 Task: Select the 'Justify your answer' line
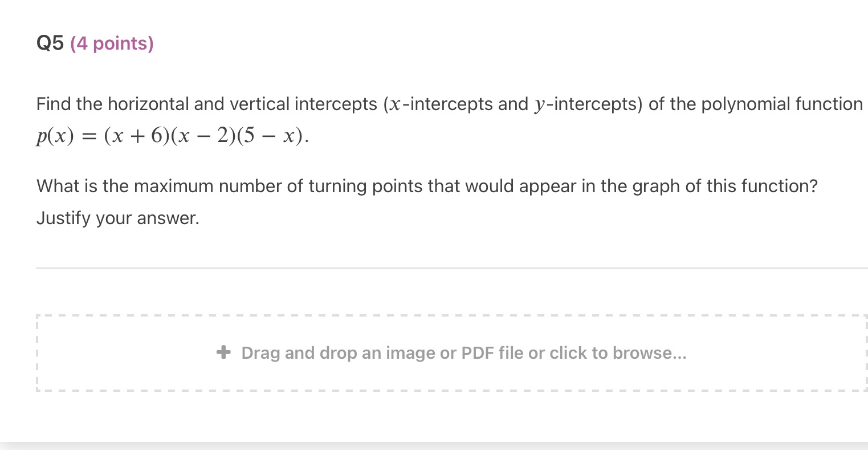[117, 218]
